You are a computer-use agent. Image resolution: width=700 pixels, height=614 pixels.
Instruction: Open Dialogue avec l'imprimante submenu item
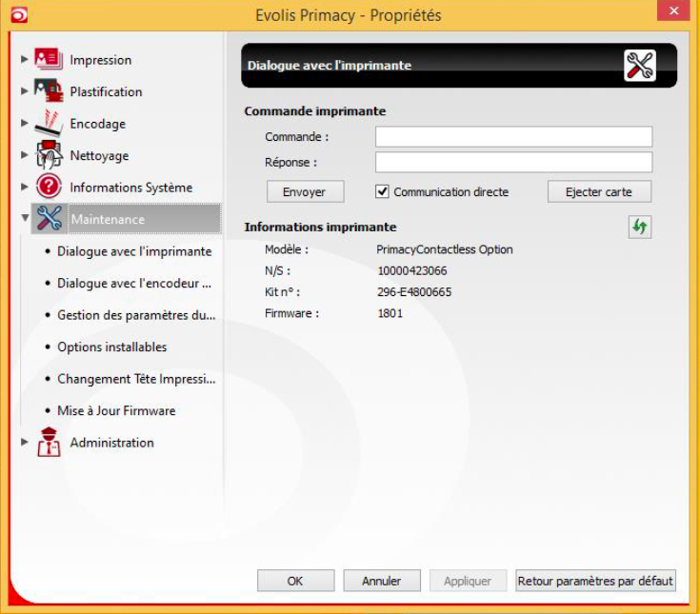134,251
